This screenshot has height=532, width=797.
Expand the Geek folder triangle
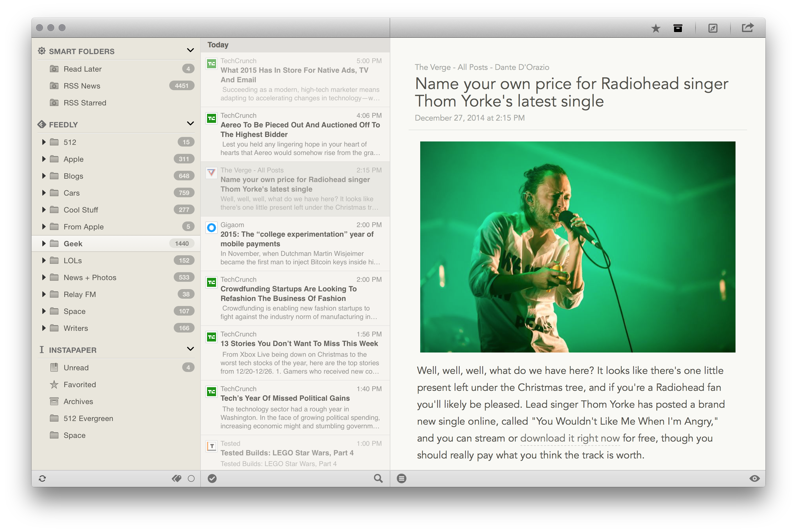(x=43, y=243)
